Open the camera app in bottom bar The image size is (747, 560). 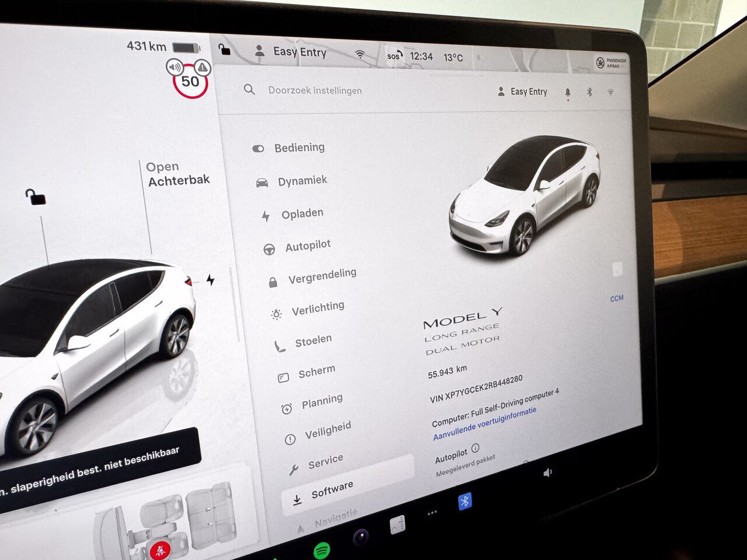[x=361, y=537]
